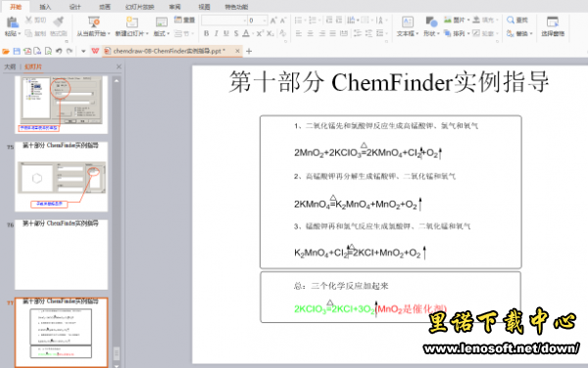Start slideshow from current slide icon

coord(93,22)
